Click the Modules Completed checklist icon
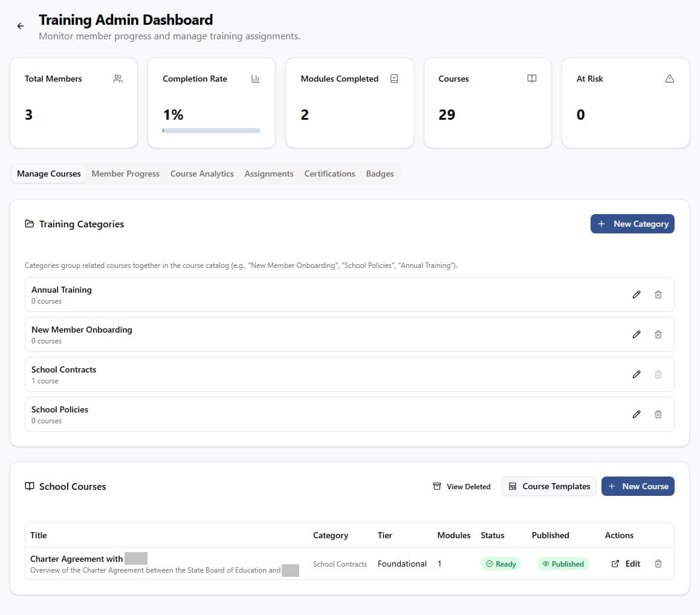The width and height of the screenshot is (700, 615). point(394,79)
